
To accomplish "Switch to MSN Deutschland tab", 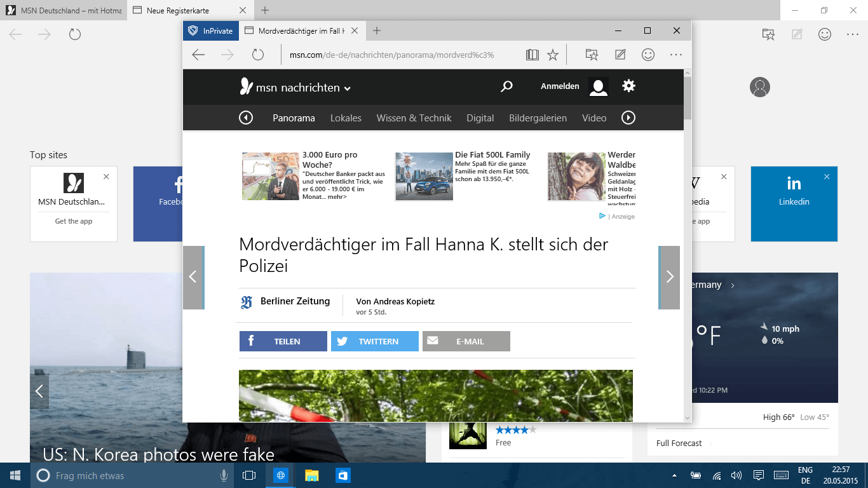I will pos(64,10).
